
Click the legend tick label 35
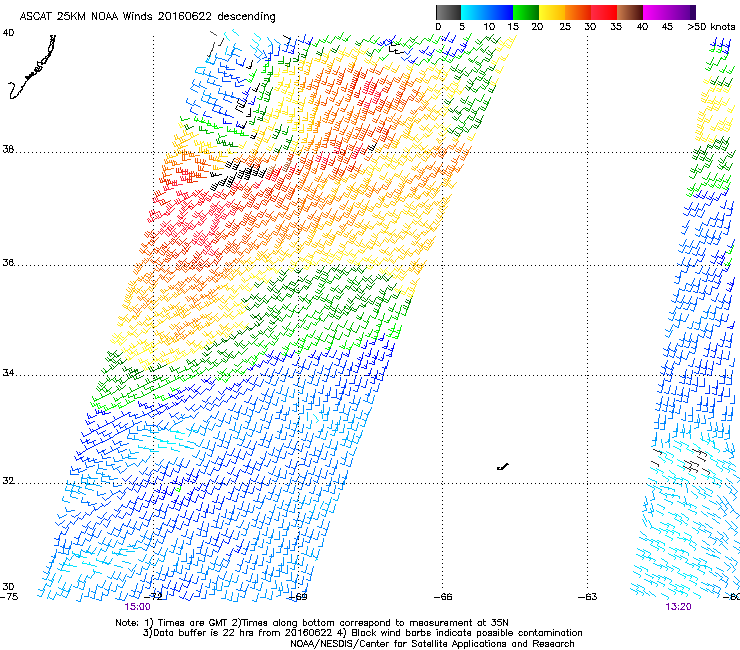click(x=616, y=27)
